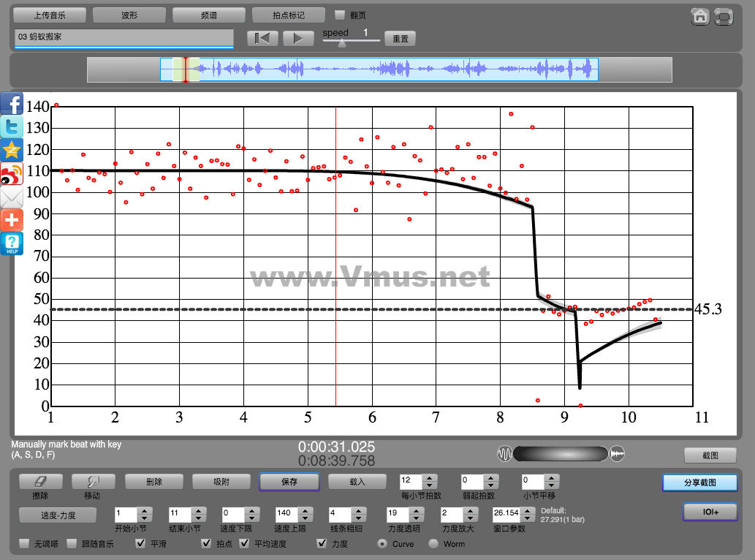Open the Help icon in sidebar

(x=12, y=243)
